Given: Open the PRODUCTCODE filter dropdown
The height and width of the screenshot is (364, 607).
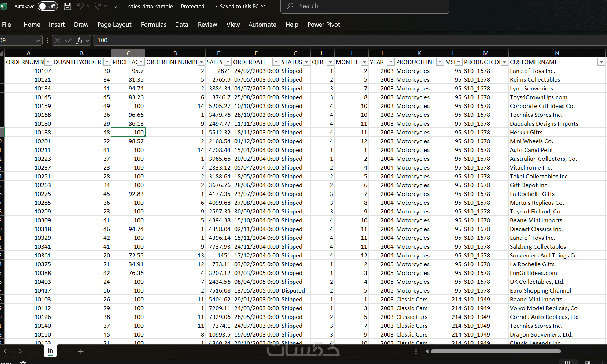Looking at the screenshot, I should tap(505, 62).
